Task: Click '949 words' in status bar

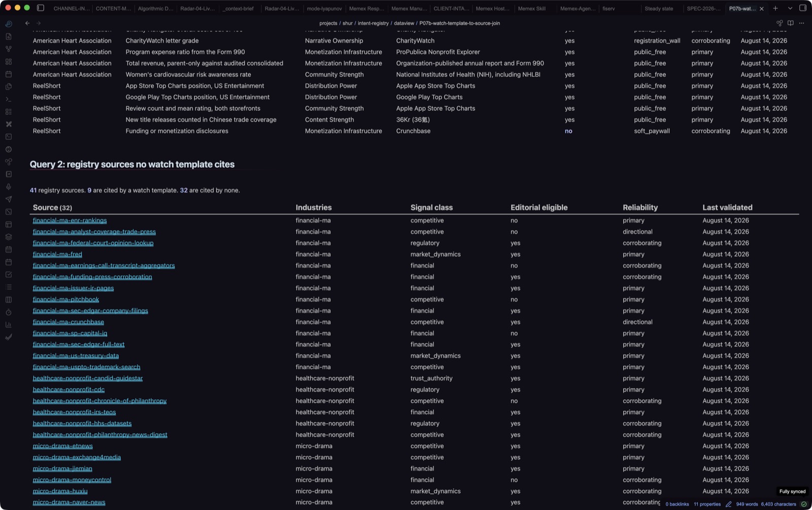Action: click(747, 504)
